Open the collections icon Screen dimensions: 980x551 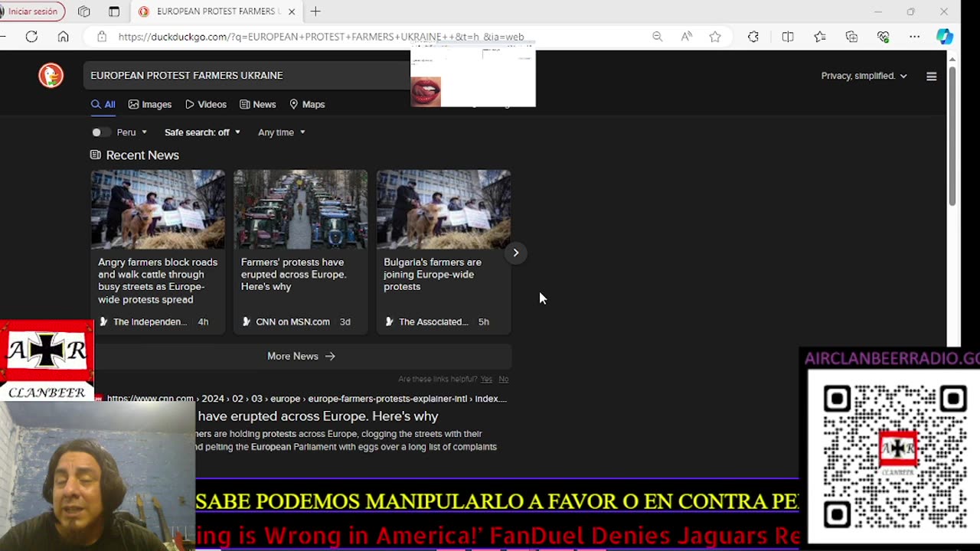[851, 36]
